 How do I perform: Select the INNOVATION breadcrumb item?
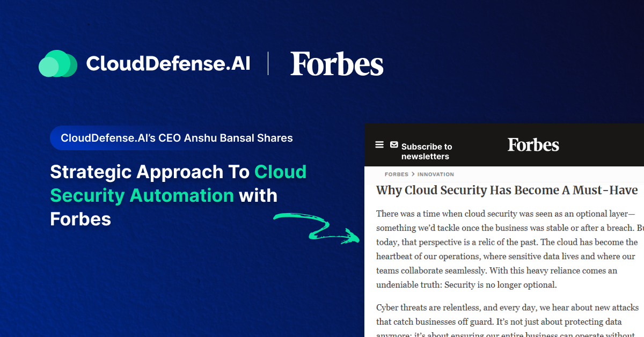(x=436, y=174)
